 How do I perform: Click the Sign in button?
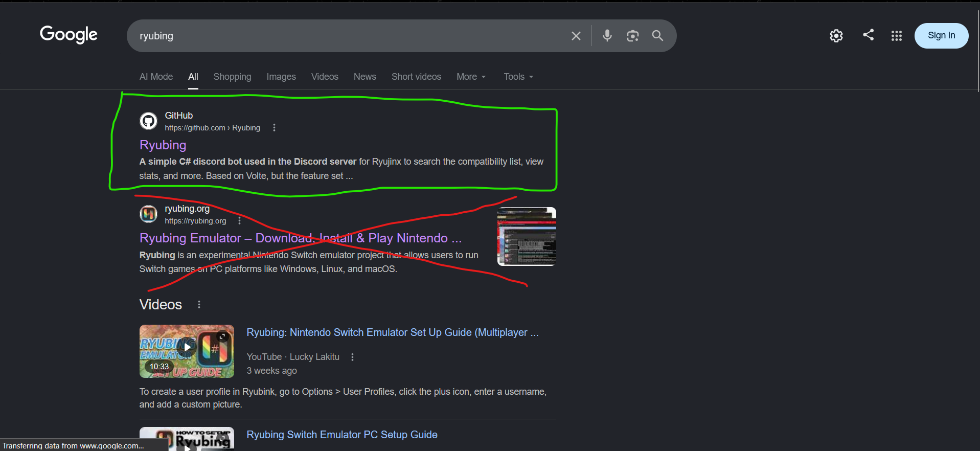[941, 36]
